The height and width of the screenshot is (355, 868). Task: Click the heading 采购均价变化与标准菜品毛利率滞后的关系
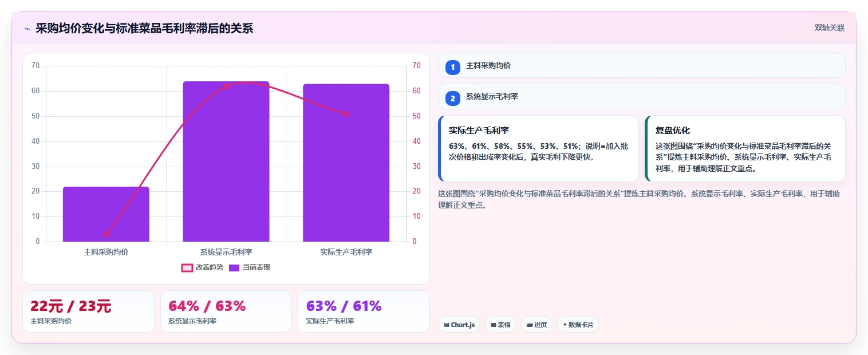[144, 28]
